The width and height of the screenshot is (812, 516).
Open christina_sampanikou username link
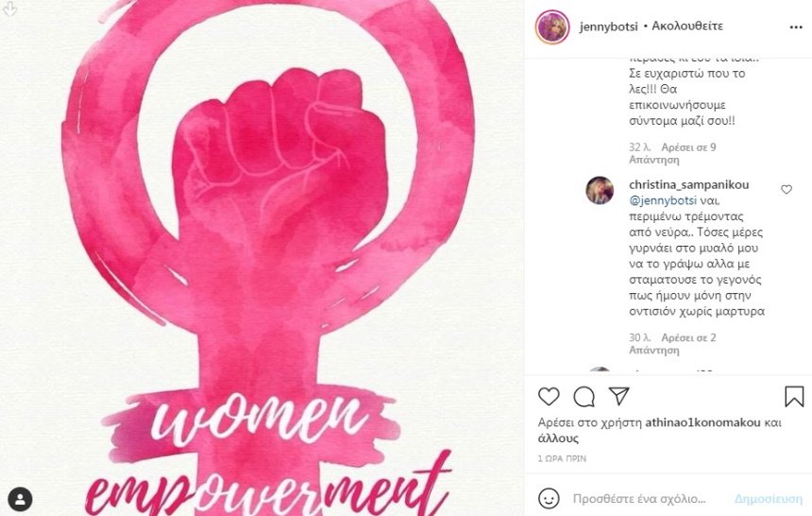point(688,184)
